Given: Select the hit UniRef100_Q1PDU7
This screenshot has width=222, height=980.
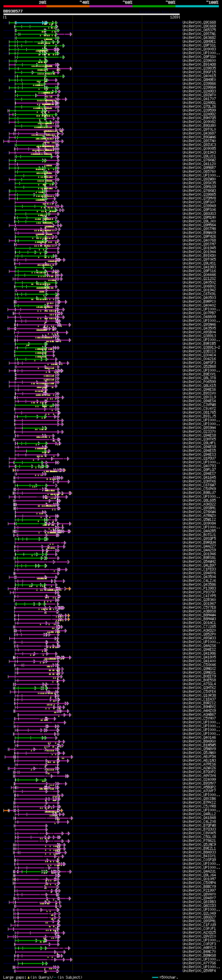Looking at the screenshot, I should (199, 459).
